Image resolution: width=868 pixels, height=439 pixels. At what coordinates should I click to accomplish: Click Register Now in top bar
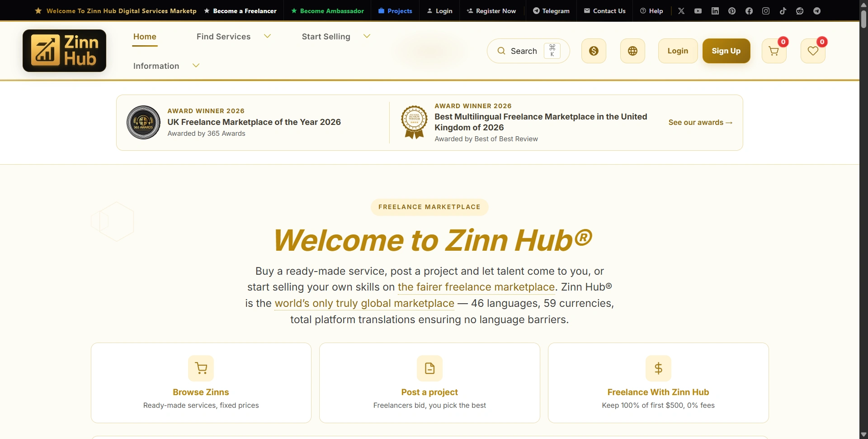tap(491, 11)
